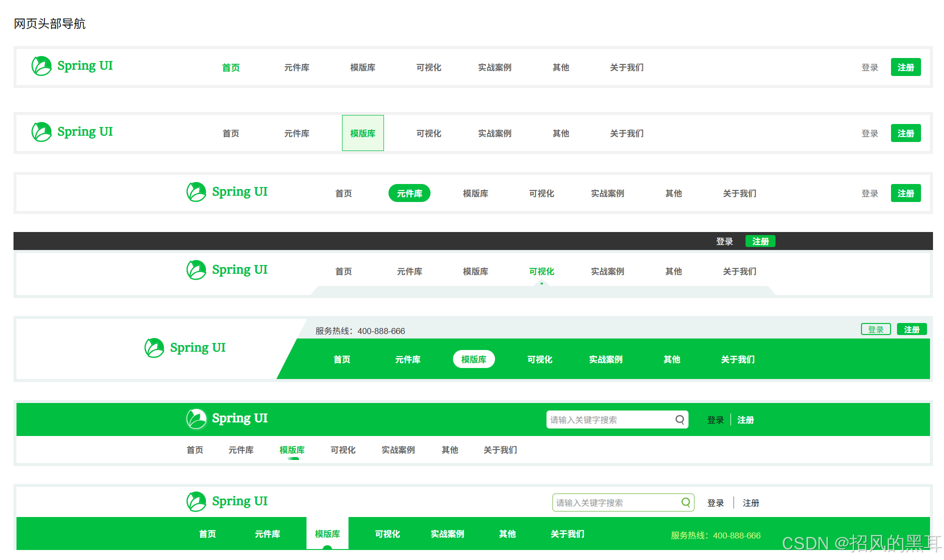Click the green 注册 button in first navbar

[x=905, y=67]
